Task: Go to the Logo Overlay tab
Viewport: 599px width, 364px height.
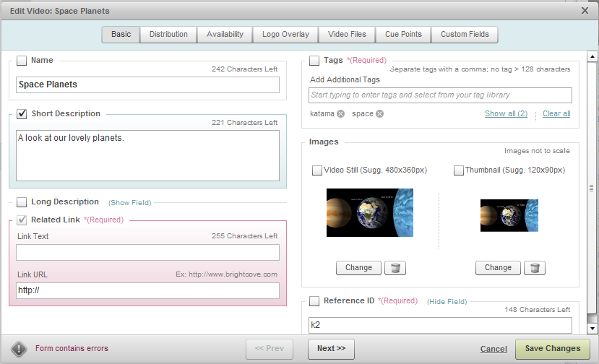Action: pyautogui.click(x=285, y=35)
